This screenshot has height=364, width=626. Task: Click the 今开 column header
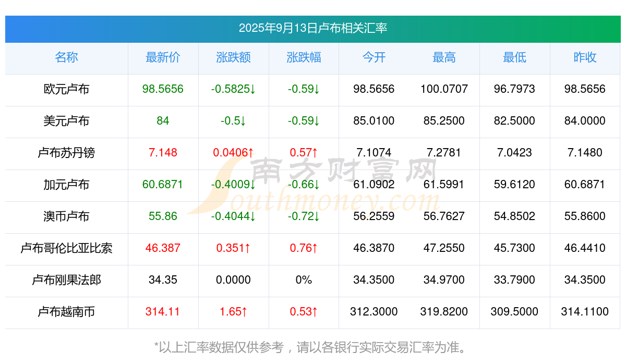(374, 57)
